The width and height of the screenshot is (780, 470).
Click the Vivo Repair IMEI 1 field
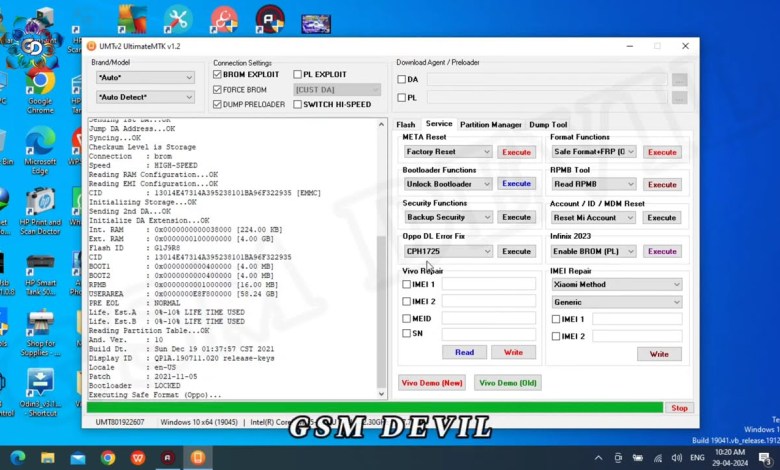click(488, 284)
